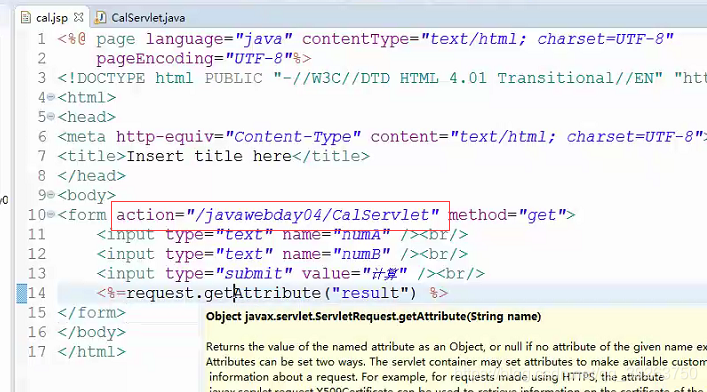Viewport: 707px width, 392px height.
Task: Click the DOCTYPE declaration on line 3
Action: pyautogui.click(x=381, y=78)
